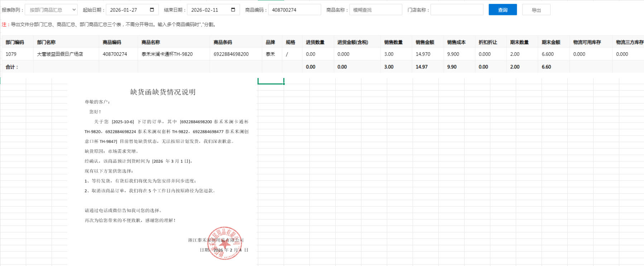Click the 部门编码 column header
The height and width of the screenshot is (266, 644).
coord(15,42)
